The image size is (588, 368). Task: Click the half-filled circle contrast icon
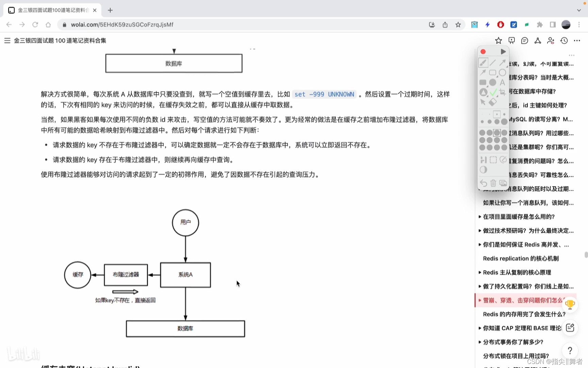pos(483,170)
